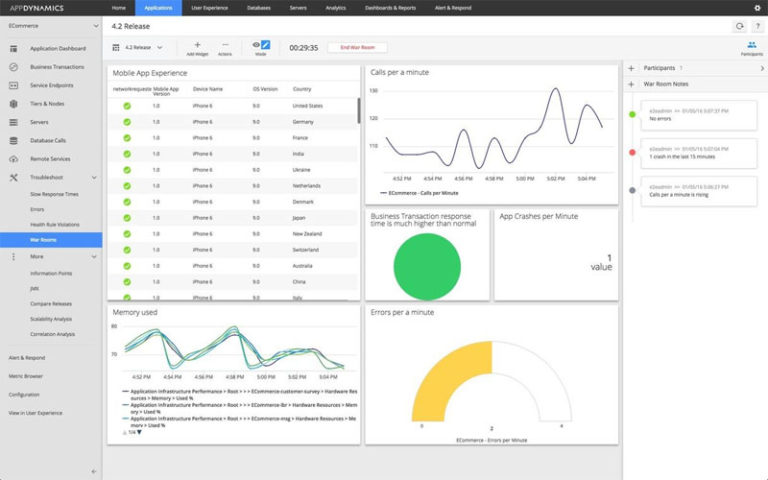768x480 pixels.
Task: Click the Actions minus icon in toolbar
Action: (x=225, y=44)
